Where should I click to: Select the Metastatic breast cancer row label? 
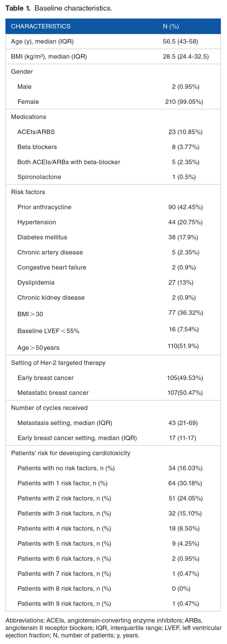coord(53,393)
